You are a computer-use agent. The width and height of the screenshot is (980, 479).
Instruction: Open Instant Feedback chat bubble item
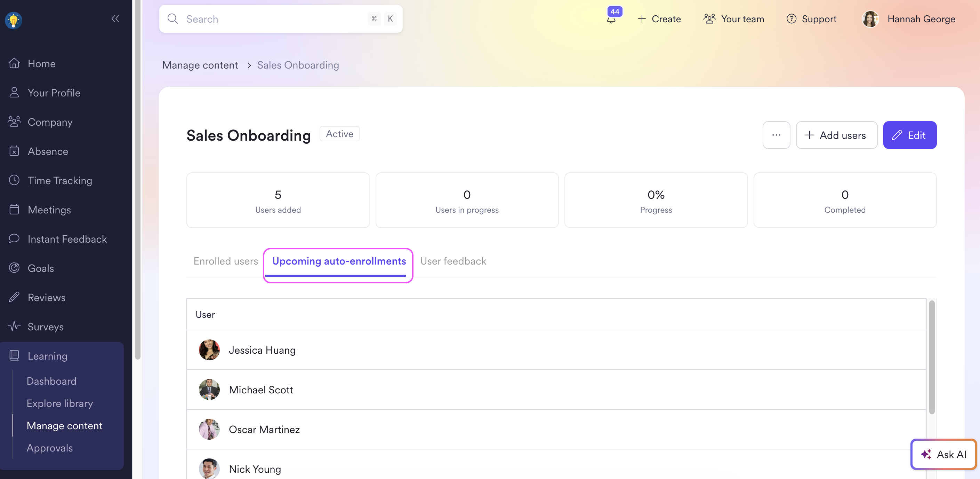point(67,239)
